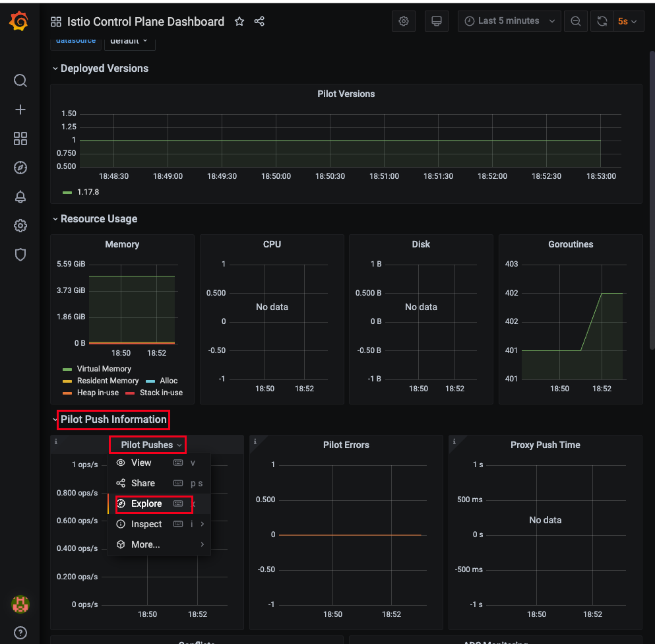Image resolution: width=655 pixels, height=644 pixels.
Task: Cycle view mode with monitor icon
Action: (437, 21)
